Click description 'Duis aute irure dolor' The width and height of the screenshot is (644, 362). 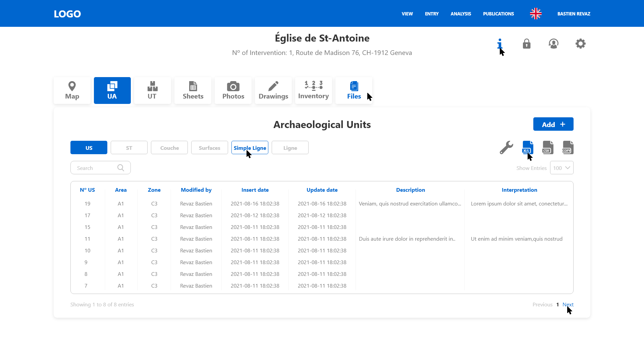[407, 239]
